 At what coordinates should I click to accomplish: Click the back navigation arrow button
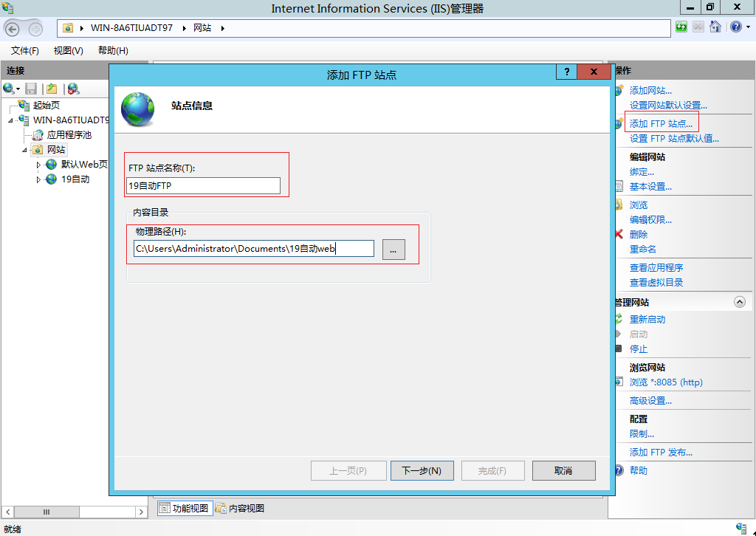[x=13, y=28]
